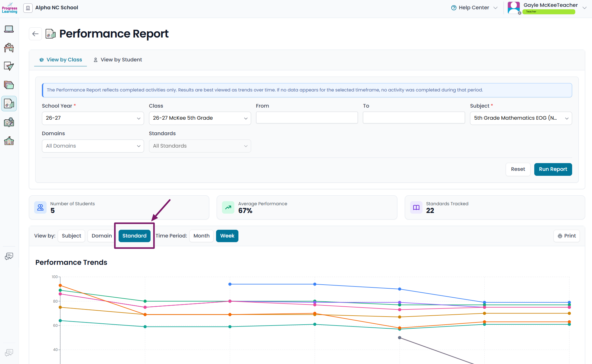Click the Reset button
This screenshot has width=592, height=364.
[518, 169]
